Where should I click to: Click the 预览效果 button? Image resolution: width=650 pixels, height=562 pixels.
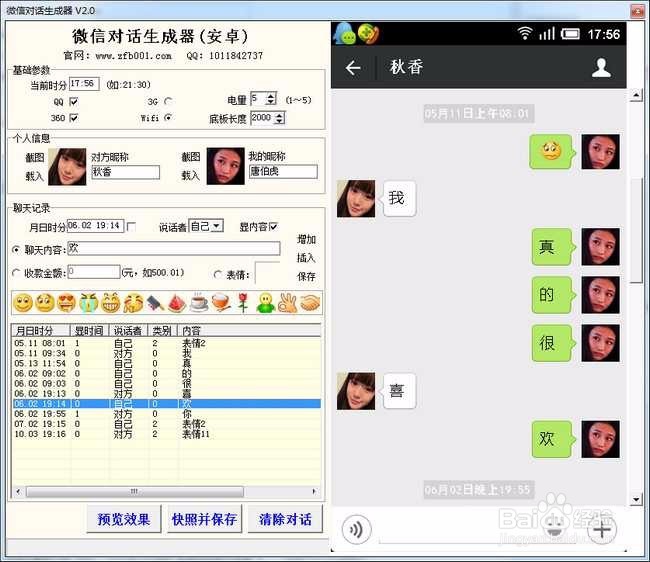click(x=124, y=519)
